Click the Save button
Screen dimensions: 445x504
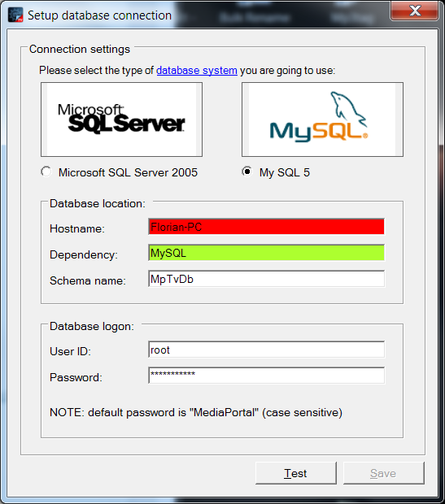pos(383,473)
